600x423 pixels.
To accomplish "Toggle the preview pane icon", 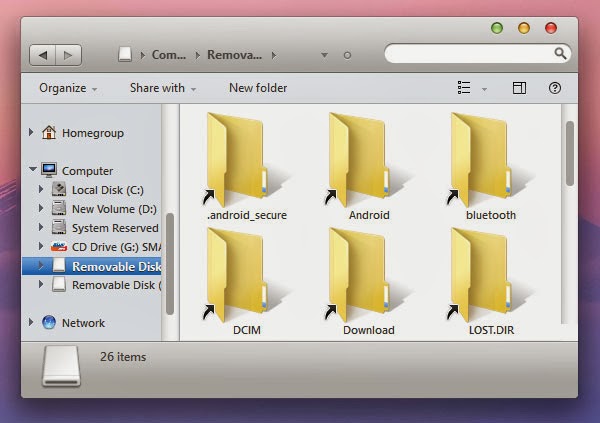I will (519, 88).
